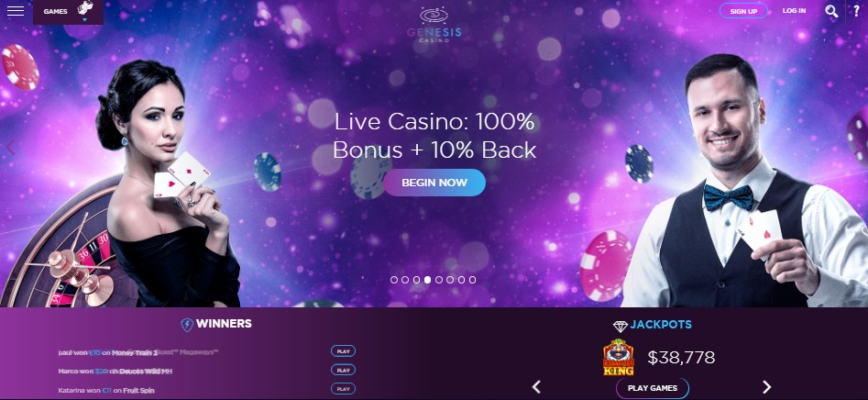Click the search magnifier icon
This screenshot has height=400, width=868.
click(x=831, y=11)
